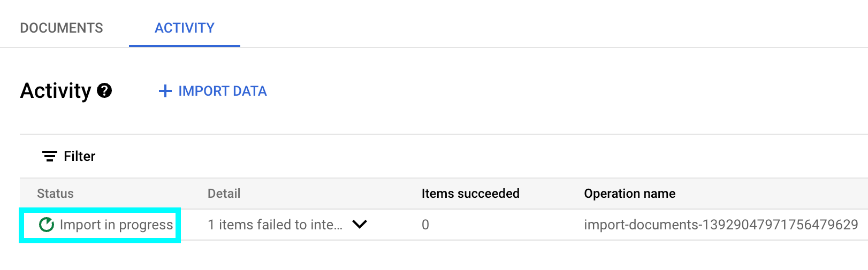Click the Status column header
The width and height of the screenshot is (868, 270).
tap(55, 194)
